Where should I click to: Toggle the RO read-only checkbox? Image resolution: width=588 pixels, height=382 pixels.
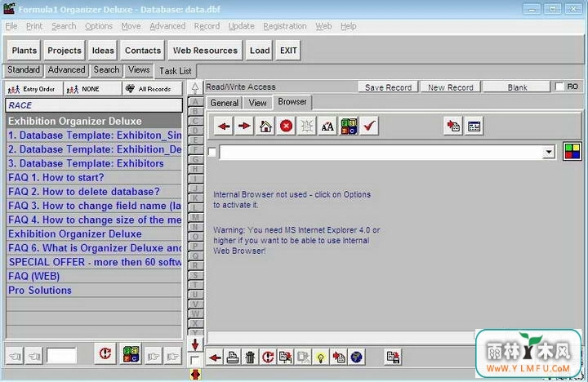559,87
